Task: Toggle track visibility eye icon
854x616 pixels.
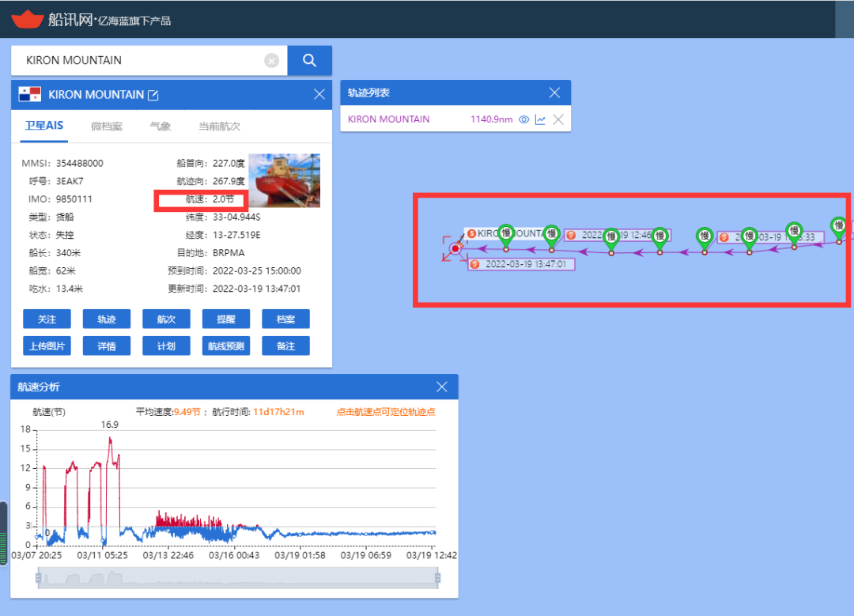Action: (523, 119)
